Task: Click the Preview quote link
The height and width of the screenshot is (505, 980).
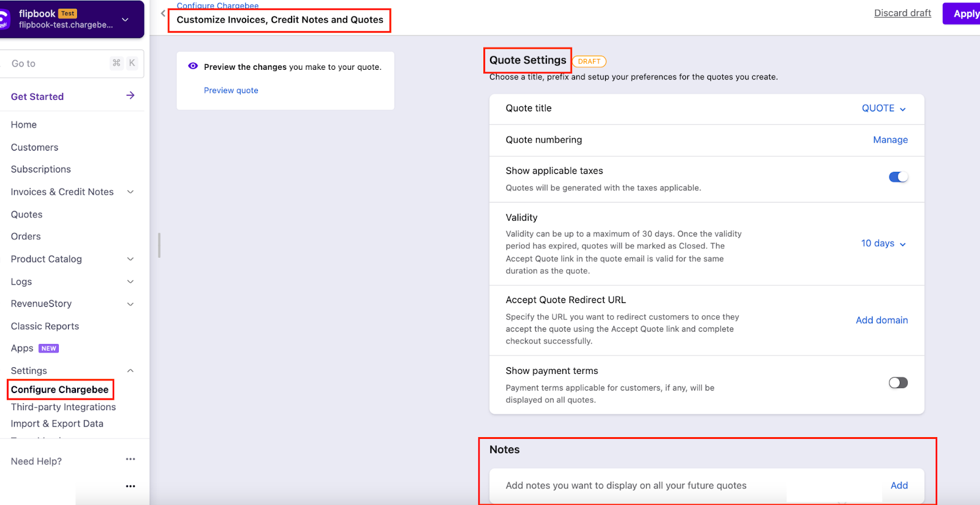Action: click(231, 91)
